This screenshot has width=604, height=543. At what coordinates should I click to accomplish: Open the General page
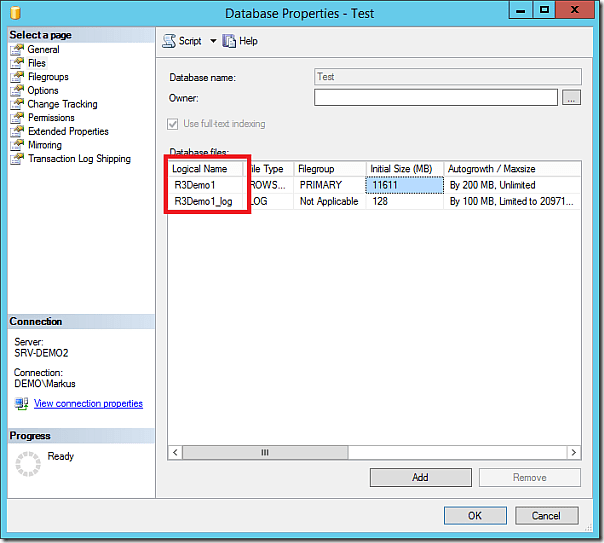pos(44,49)
